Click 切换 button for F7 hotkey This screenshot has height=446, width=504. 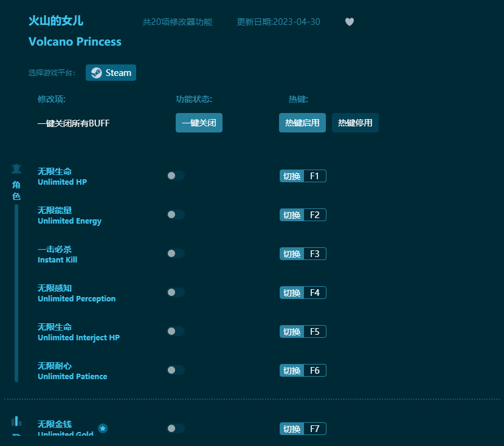point(292,428)
